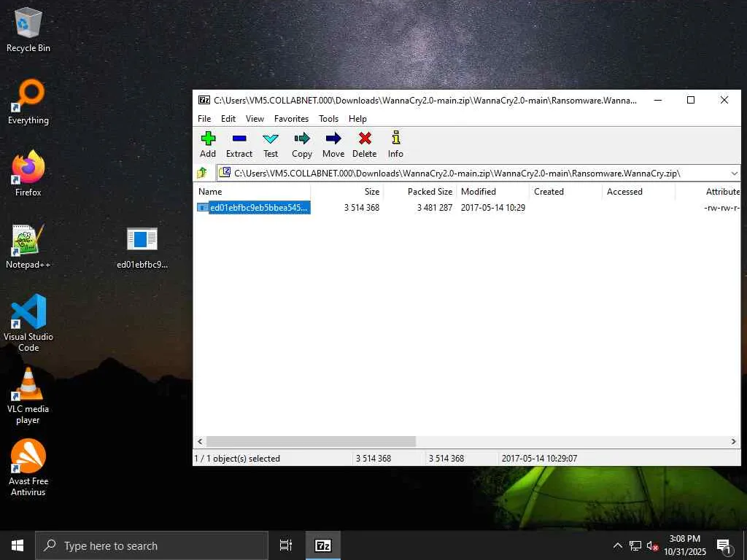
Task: Click the Windows Start button
Action: click(x=18, y=545)
